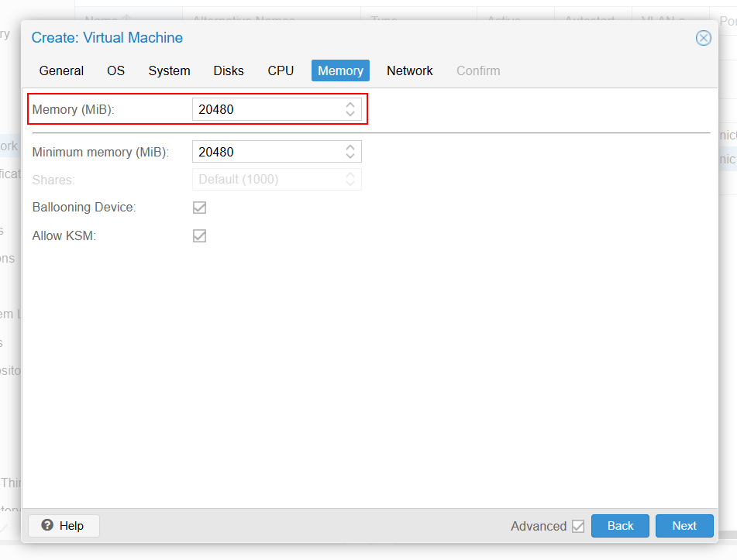Go back to the General tab

61,70
